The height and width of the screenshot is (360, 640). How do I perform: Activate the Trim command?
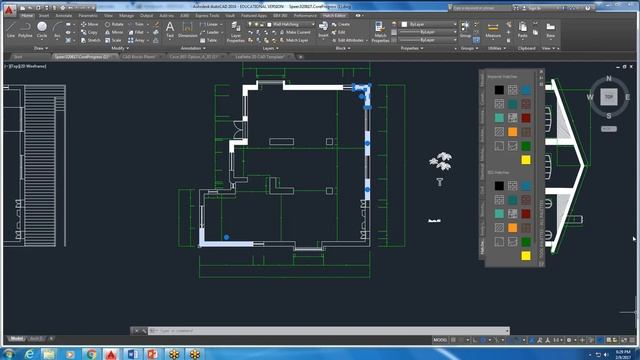136,24
